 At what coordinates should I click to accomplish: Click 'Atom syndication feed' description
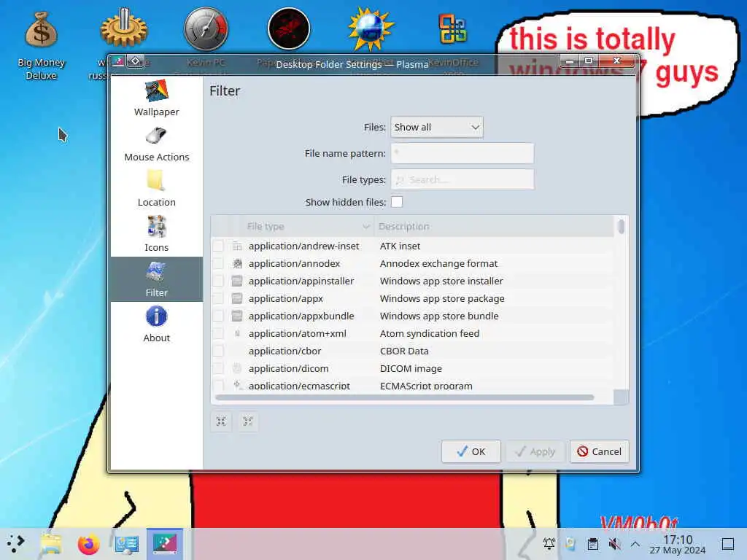[x=429, y=333]
